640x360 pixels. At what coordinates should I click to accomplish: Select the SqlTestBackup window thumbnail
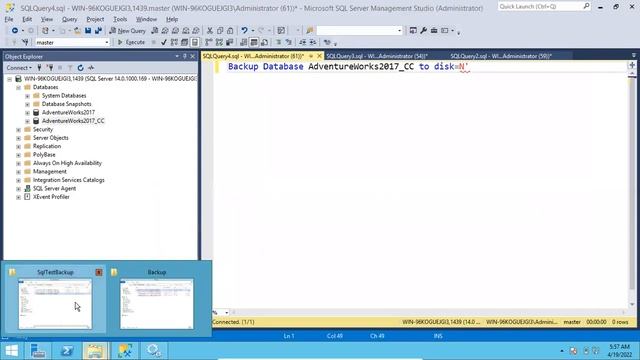tap(55, 304)
